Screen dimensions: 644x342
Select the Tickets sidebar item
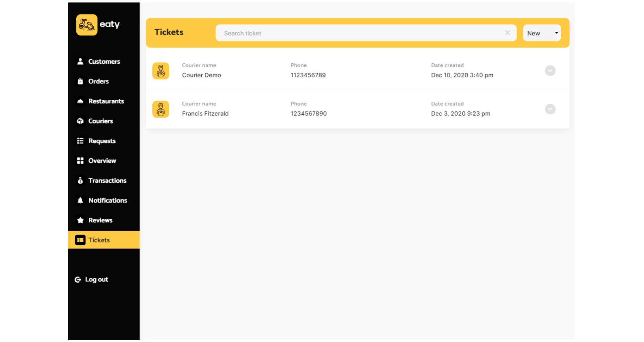[x=104, y=240]
